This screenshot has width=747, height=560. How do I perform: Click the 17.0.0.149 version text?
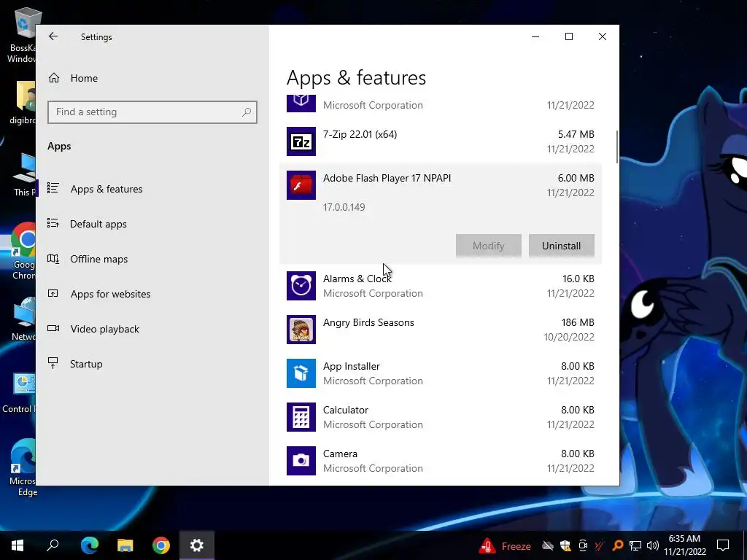[344, 207]
